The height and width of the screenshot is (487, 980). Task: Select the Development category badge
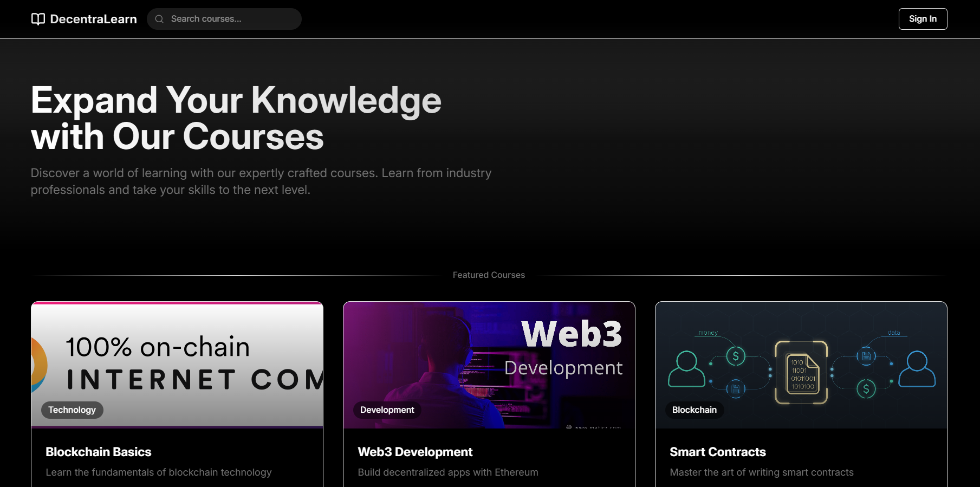387,410
